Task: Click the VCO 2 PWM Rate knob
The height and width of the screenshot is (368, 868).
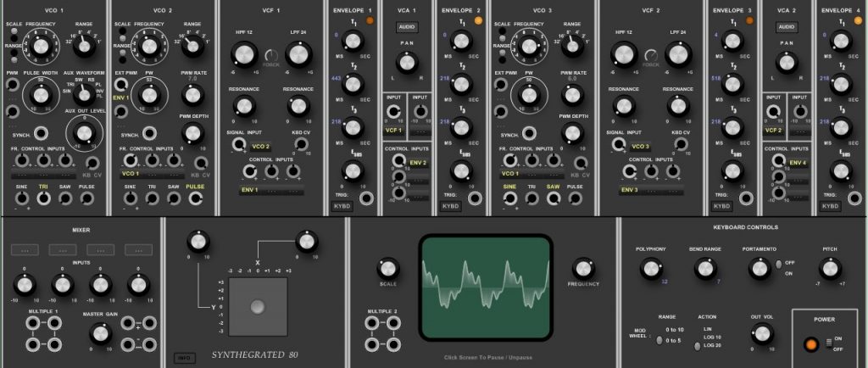Action: click(x=192, y=94)
